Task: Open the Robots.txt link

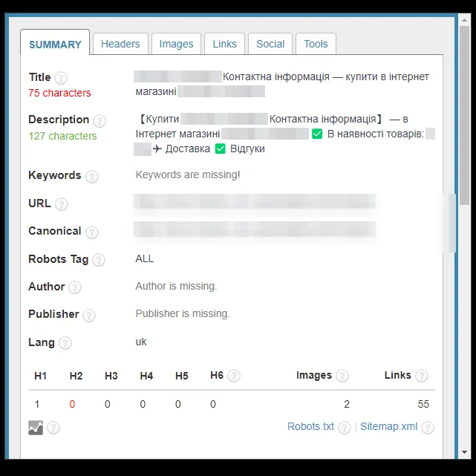Action: 310,426
